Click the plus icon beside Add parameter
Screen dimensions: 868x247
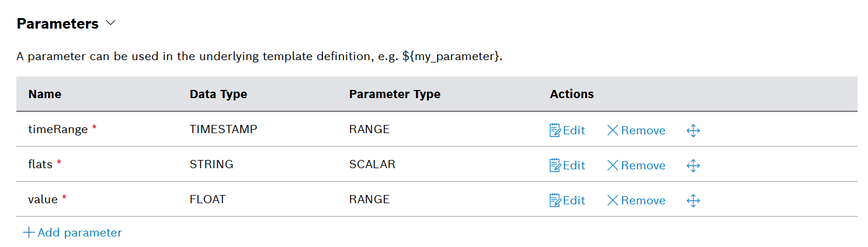coord(29,232)
